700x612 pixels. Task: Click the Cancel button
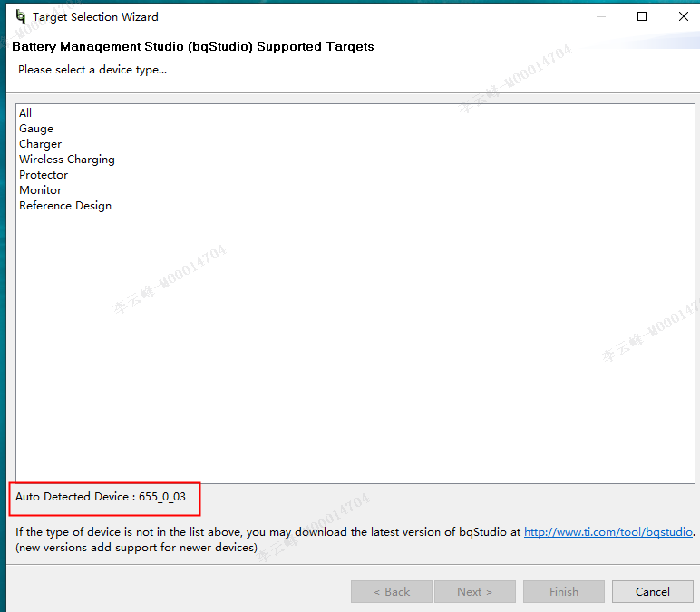tap(652, 591)
